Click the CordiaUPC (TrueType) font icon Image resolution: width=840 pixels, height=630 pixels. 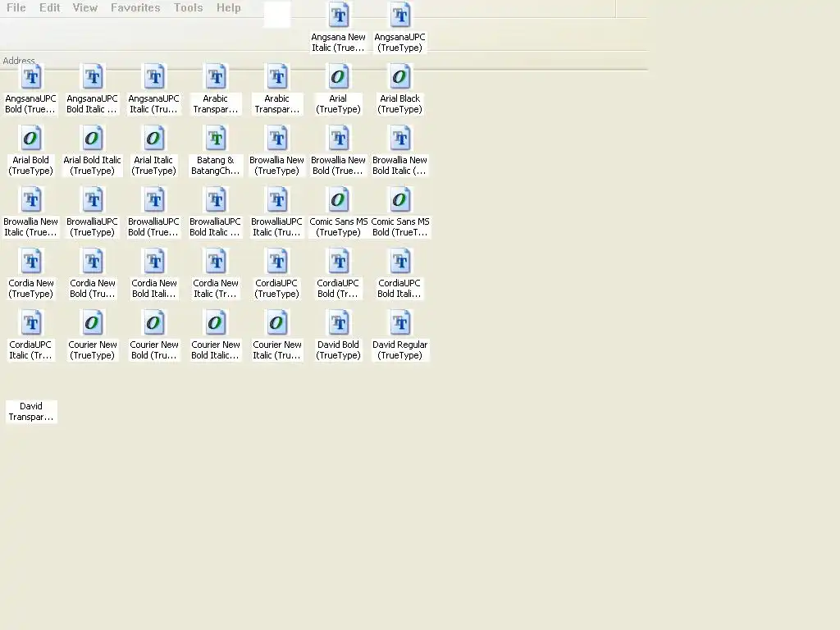coord(277,262)
